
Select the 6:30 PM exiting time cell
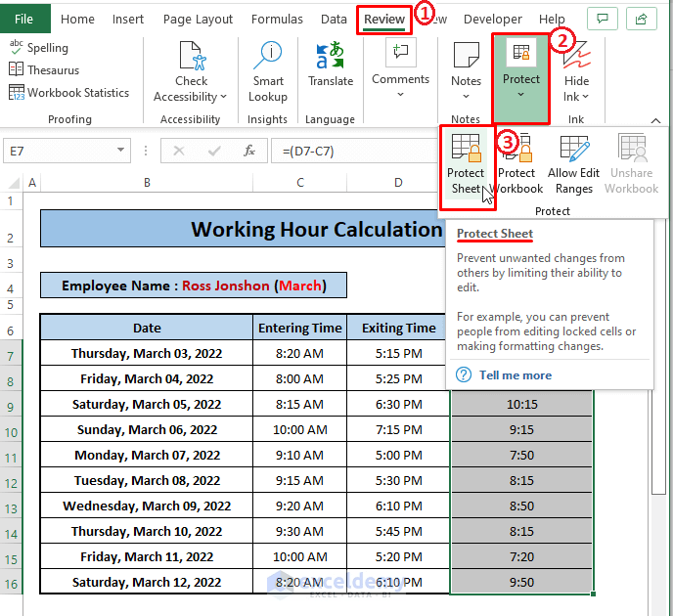click(x=399, y=404)
